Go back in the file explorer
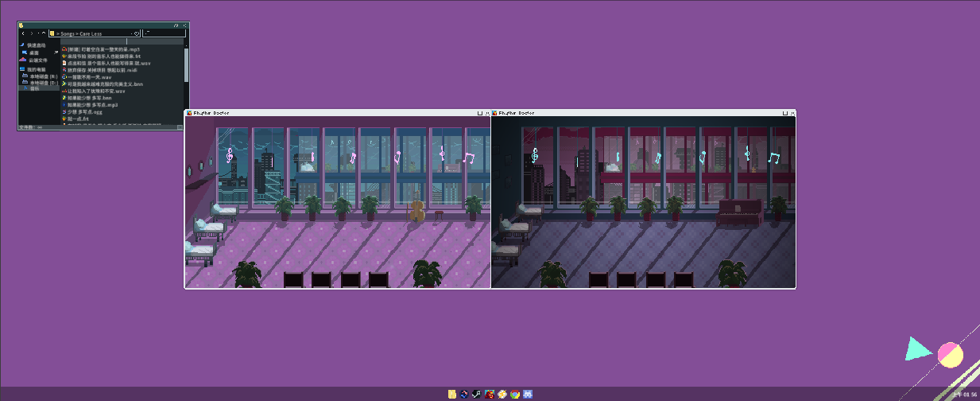The image size is (980, 401). [23, 33]
